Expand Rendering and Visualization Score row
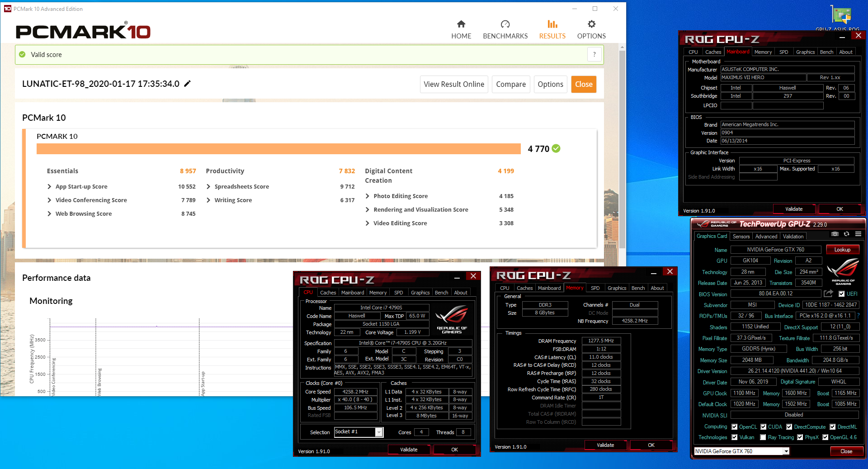This screenshot has width=868, height=469. tap(368, 209)
